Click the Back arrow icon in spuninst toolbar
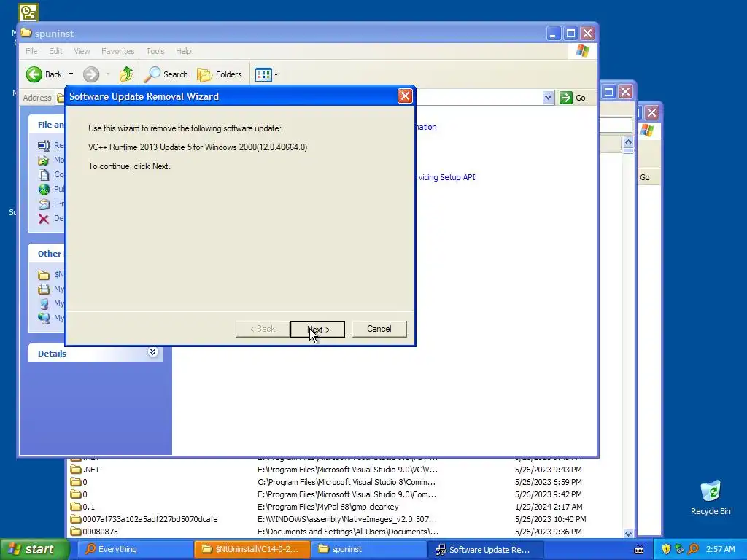 [x=34, y=74]
